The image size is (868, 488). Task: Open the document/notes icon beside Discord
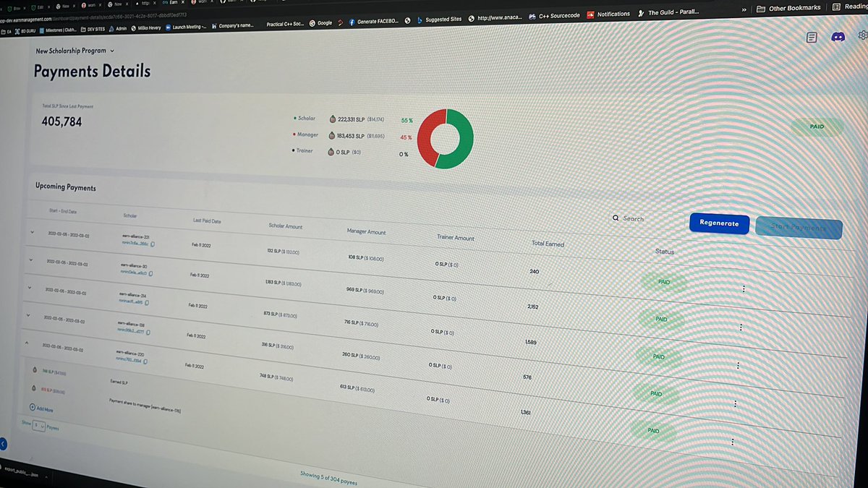pos(812,36)
